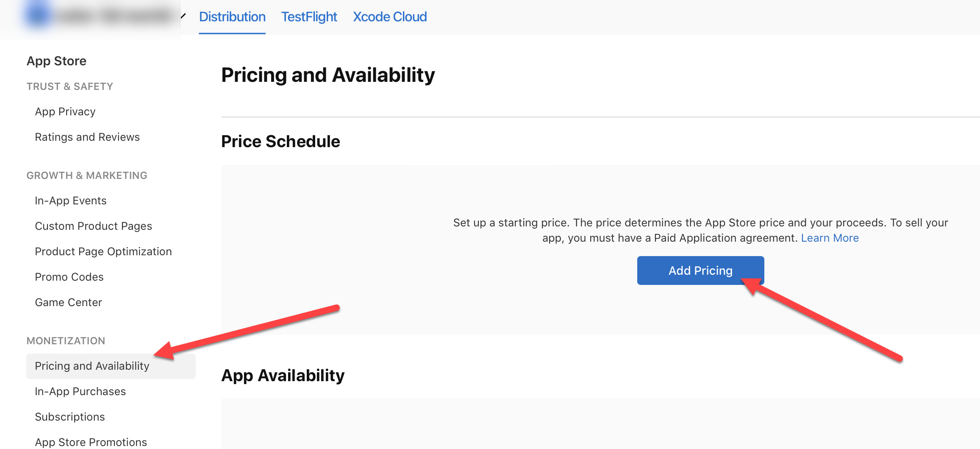Expand the app switcher chevron dropdown
This screenshot has height=449, width=980.
tap(183, 17)
